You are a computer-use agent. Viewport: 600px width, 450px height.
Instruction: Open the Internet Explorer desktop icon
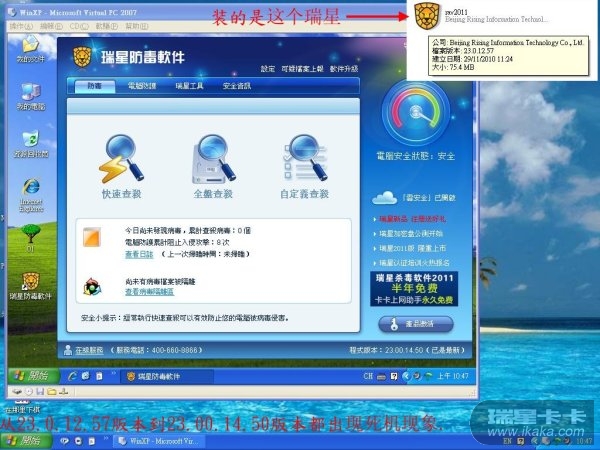[31, 195]
